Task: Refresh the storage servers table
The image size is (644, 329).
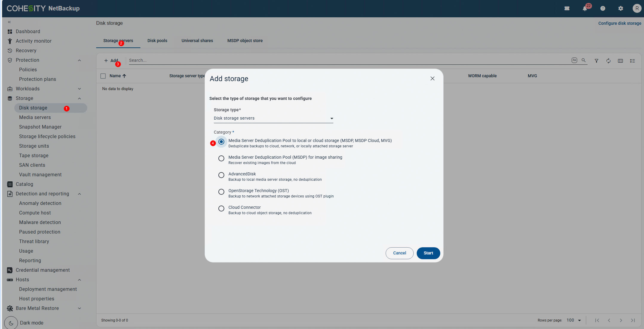Action: 608,61
